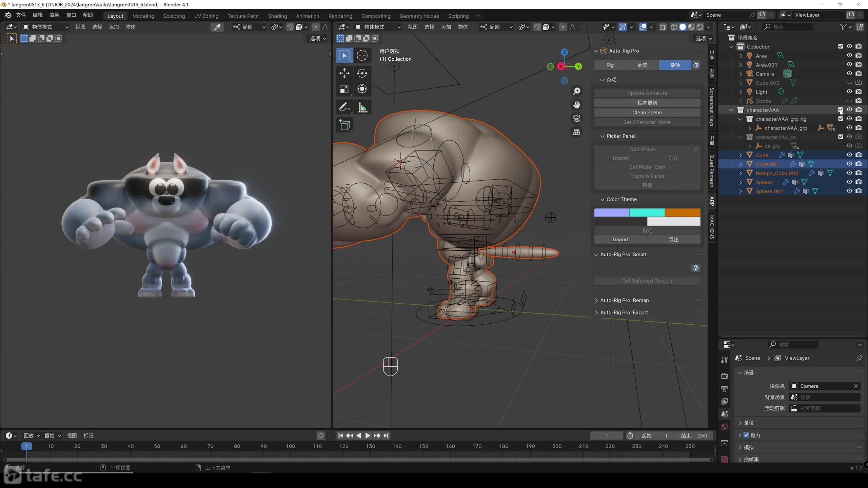The height and width of the screenshot is (488, 868).
Task: Click Get Selected Objects button
Action: [647, 281]
